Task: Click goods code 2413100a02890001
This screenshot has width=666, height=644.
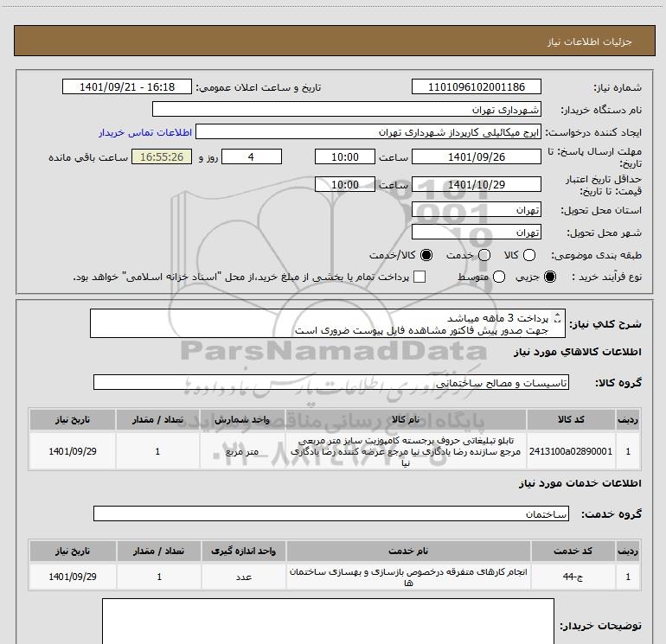Action: [571, 451]
